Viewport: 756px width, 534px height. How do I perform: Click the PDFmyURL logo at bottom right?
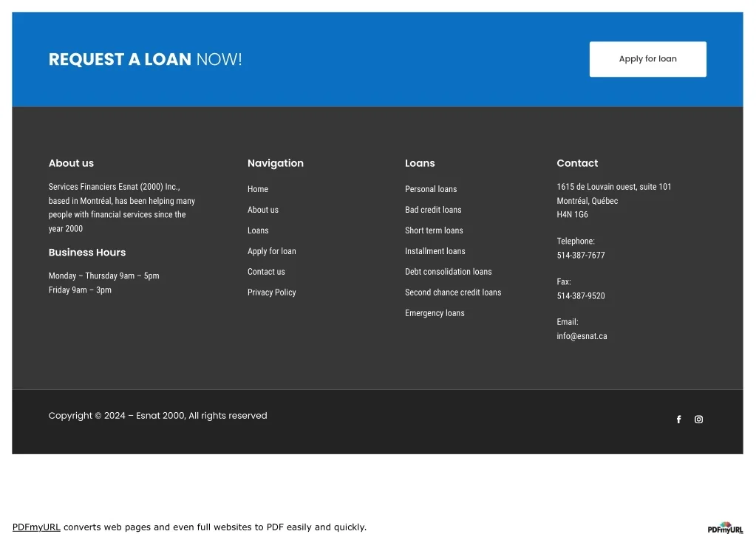point(724,528)
